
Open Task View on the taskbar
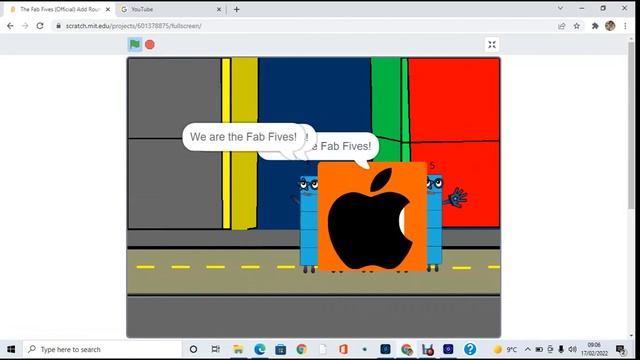pos(216,349)
